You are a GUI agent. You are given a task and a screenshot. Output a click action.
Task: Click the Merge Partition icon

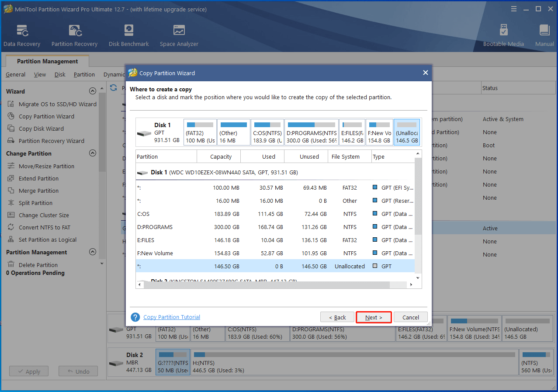pos(11,191)
